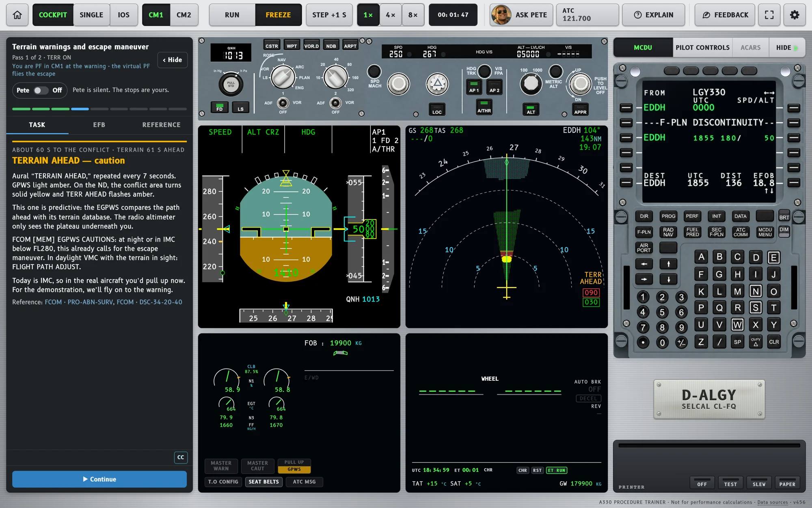The width and height of the screenshot is (812, 508).
Task: Open the Explain help button
Action: pyautogui.click(x=654, y=15)
